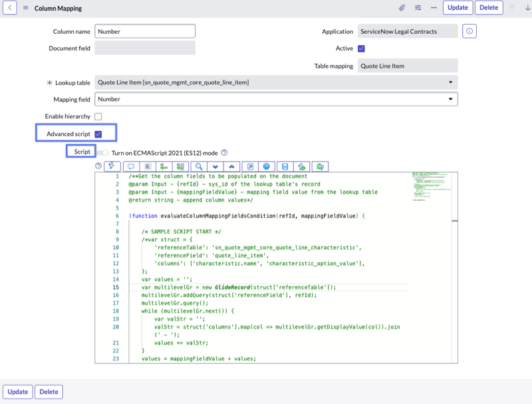Open the Lookup table dropdown

click(x=276, y=82)
